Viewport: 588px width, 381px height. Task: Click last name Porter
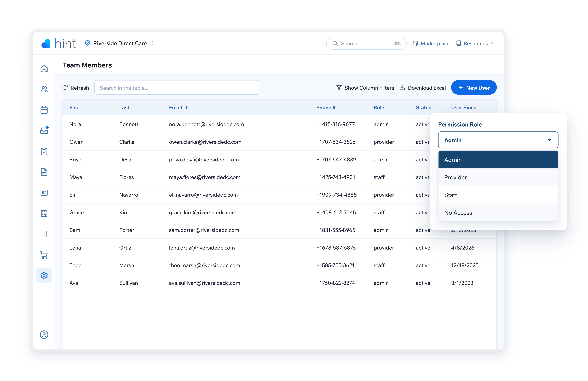126,230
